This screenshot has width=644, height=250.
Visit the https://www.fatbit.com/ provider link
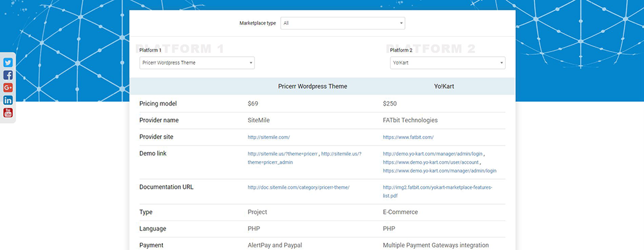(x=408, y=137)
